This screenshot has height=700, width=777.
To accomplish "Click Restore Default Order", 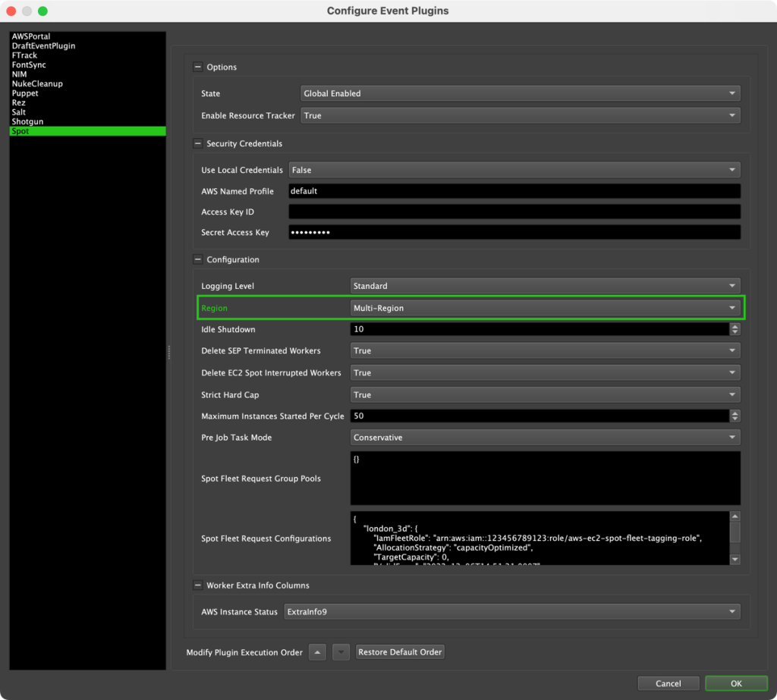I will tap(400, 651).
